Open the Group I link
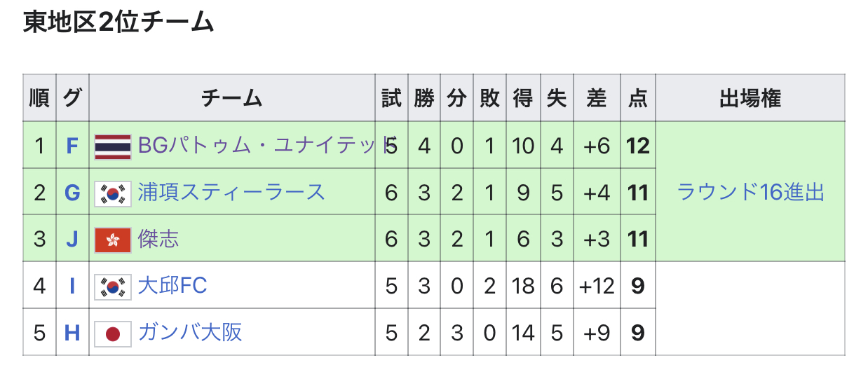 72,287
